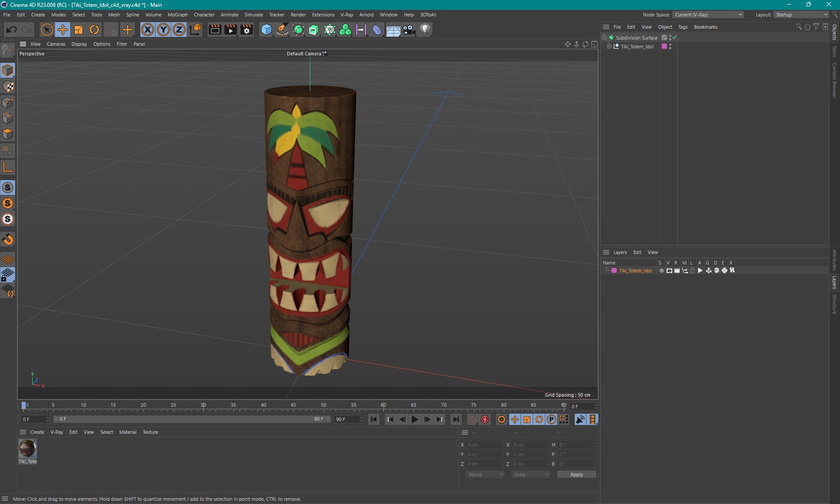Click the X position input field
840x504 pixels.
485,445
